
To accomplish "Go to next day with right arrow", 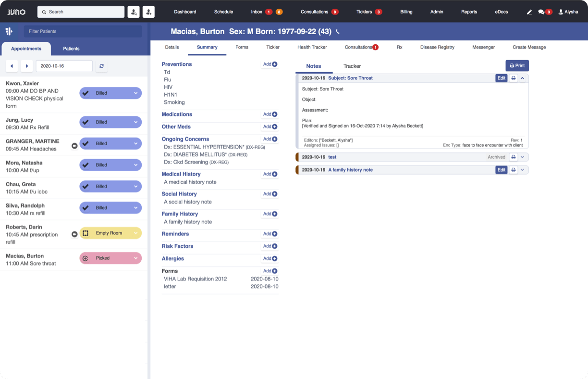I will pos(27,66).
